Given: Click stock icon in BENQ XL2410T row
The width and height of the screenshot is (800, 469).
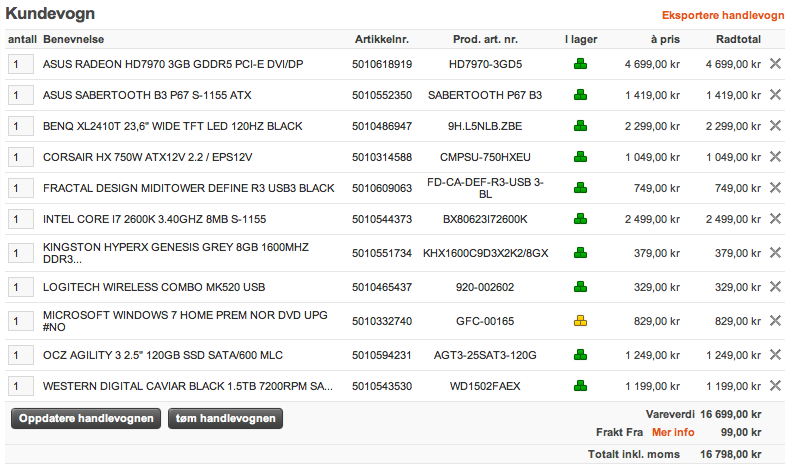Looking at the screenshot, I should pos(580,126).
